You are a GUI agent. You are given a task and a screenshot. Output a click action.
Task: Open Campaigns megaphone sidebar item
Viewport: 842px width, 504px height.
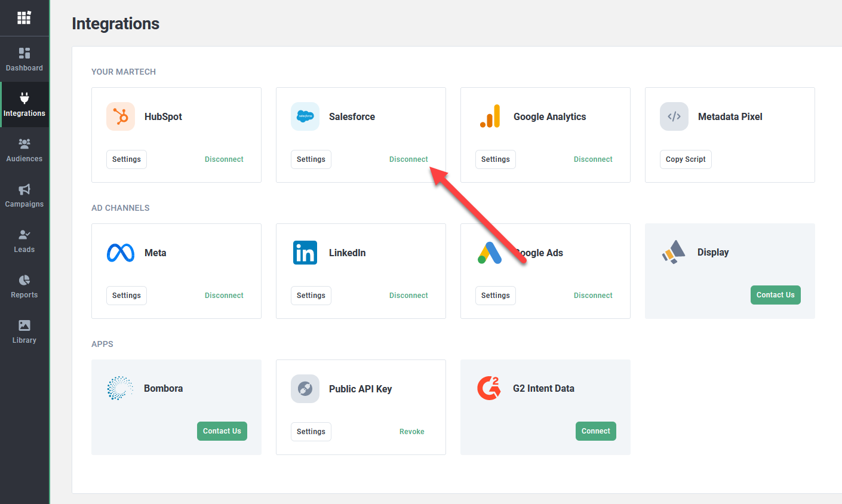click(24, 195)
